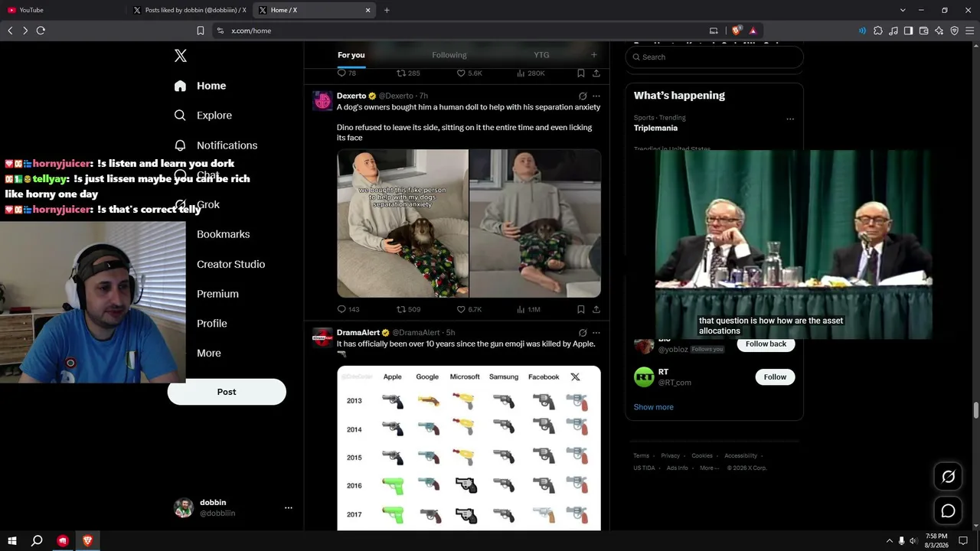Bookmark the Dexerto dog post

point(581,309)
